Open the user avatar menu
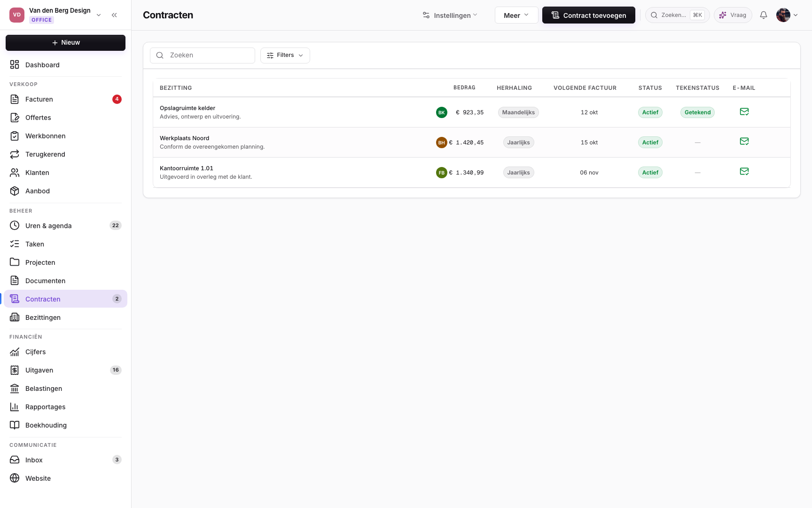Viewport: 812px width, 508px height. point(787,15)
